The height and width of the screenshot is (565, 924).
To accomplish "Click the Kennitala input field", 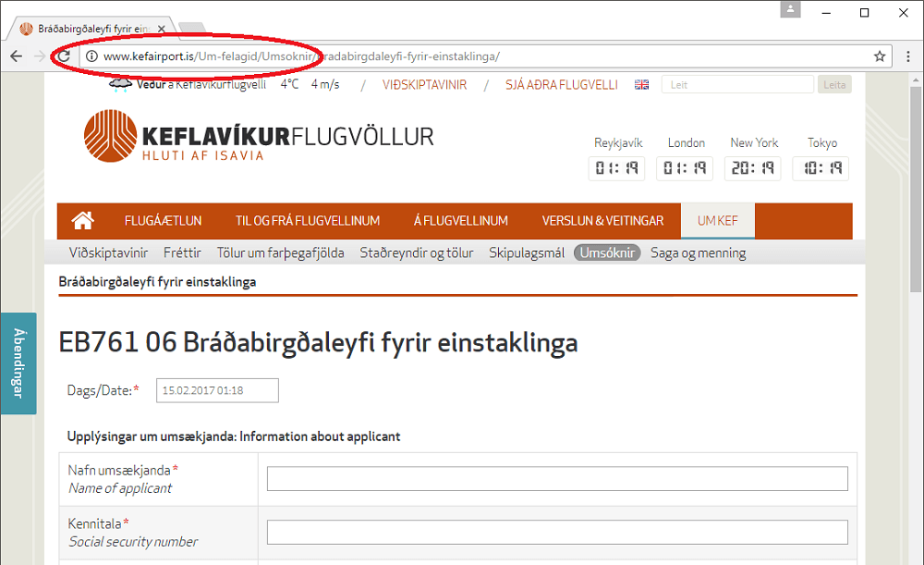I will tap(557, 532).
